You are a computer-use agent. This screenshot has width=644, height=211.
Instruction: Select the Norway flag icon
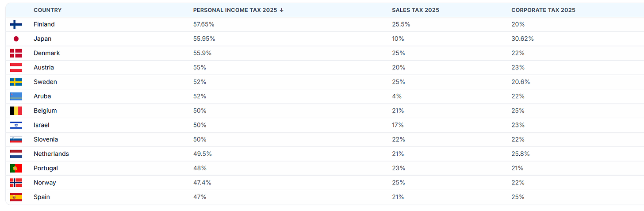pyautogui.click(x=16, y=183)
